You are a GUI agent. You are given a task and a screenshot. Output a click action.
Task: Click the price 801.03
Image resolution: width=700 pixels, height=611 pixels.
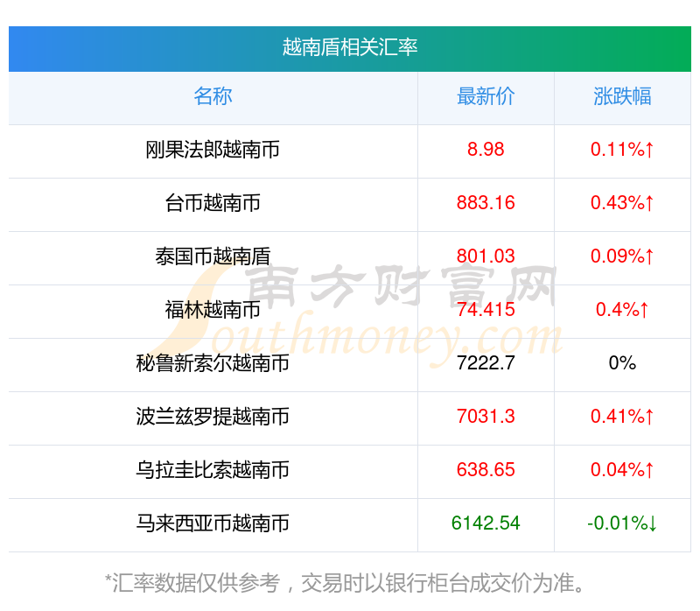tap(486, 256)
